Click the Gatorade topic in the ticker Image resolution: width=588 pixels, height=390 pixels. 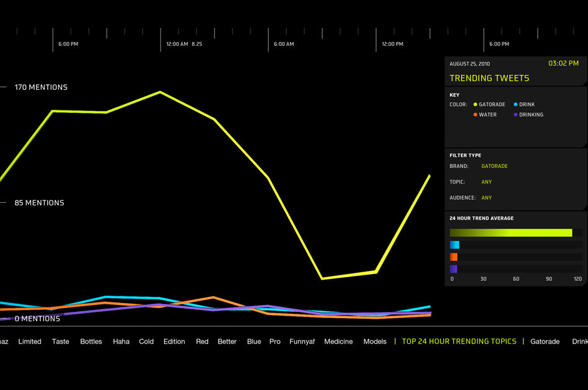pos(545,342)
